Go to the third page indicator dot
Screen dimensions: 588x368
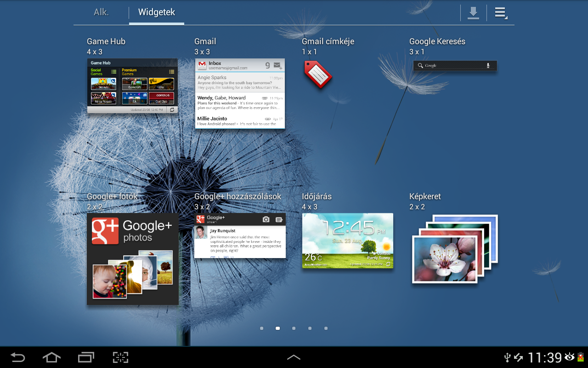tap(294, 328)
